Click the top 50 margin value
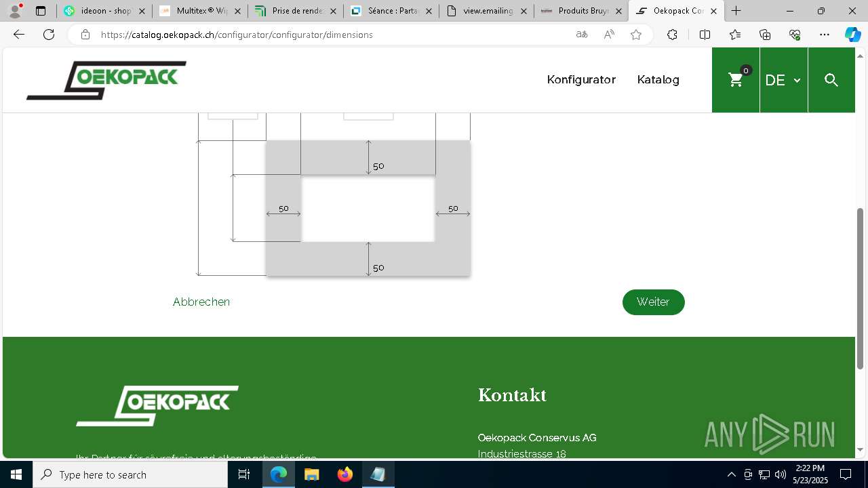Viewport: 868px width, 488px height. (378, 166)
